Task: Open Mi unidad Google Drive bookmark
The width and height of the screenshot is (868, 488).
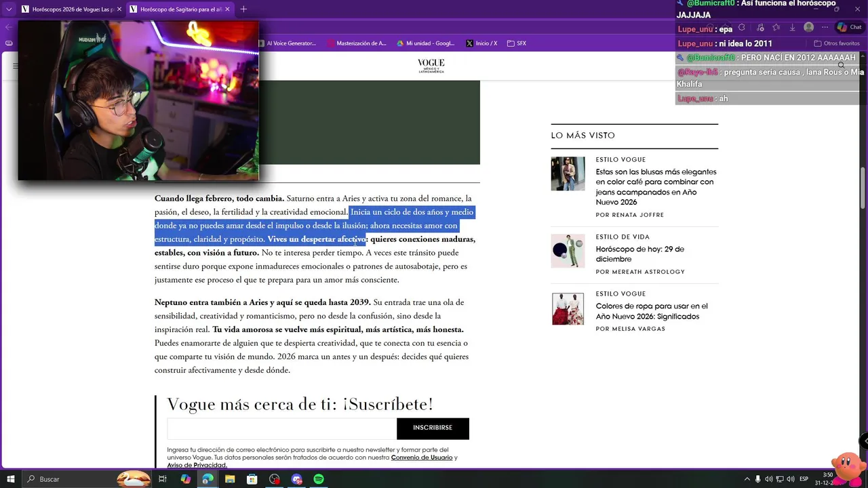Action: [x=426, y=43]
